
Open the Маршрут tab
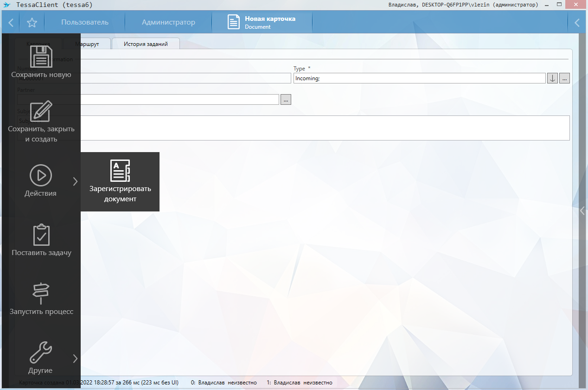pos(87,44)
